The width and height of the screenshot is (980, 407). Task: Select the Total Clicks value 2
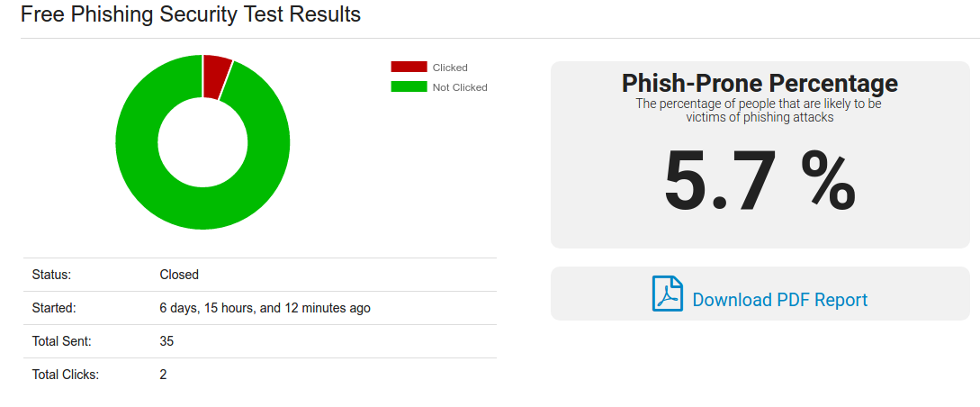pyautogui.click(x=163, y=375)
